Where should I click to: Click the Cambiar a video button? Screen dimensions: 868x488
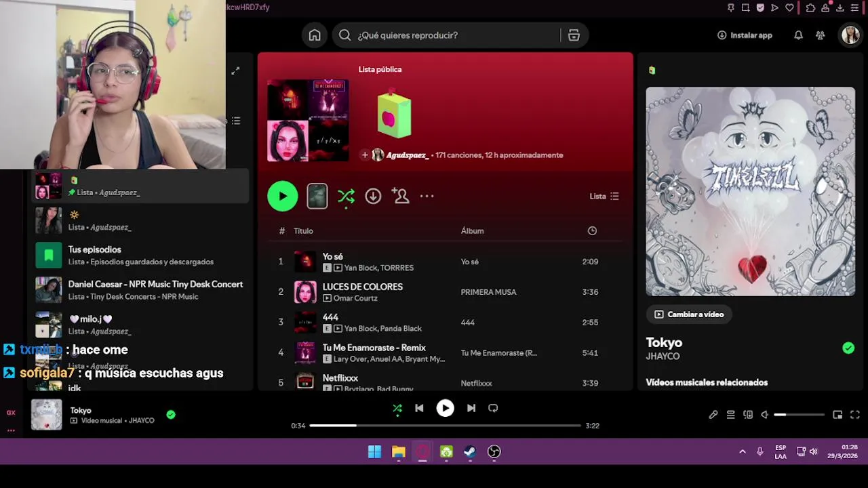pyautogui.click(x=689, y=314)
